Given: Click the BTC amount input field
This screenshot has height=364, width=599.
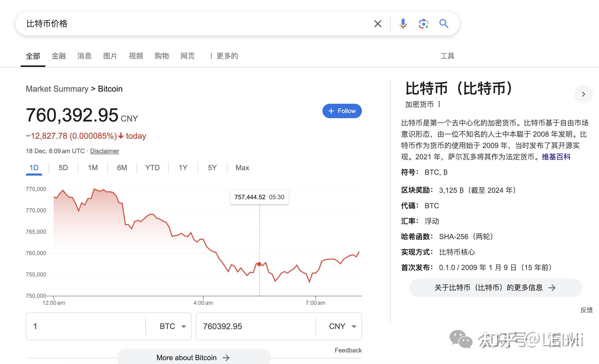Looking at the screenshot, I should (x=86, y=326).
